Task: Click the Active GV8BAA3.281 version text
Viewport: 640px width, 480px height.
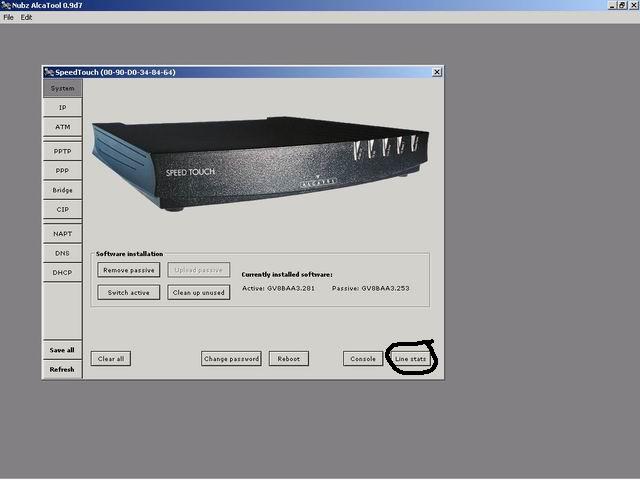Action: (x=278, y=288)
